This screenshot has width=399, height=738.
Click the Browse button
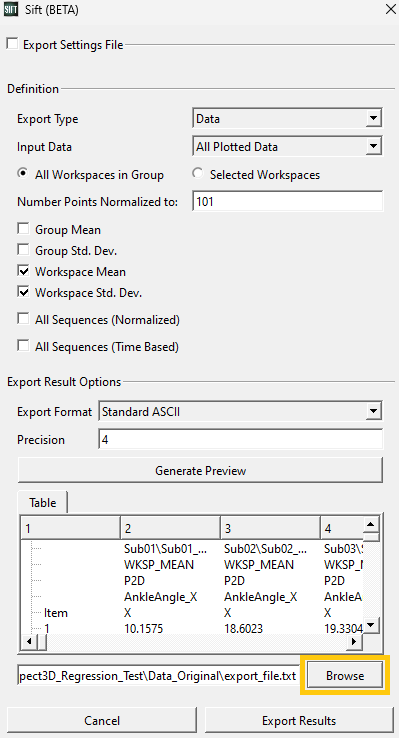click(345, 675)
